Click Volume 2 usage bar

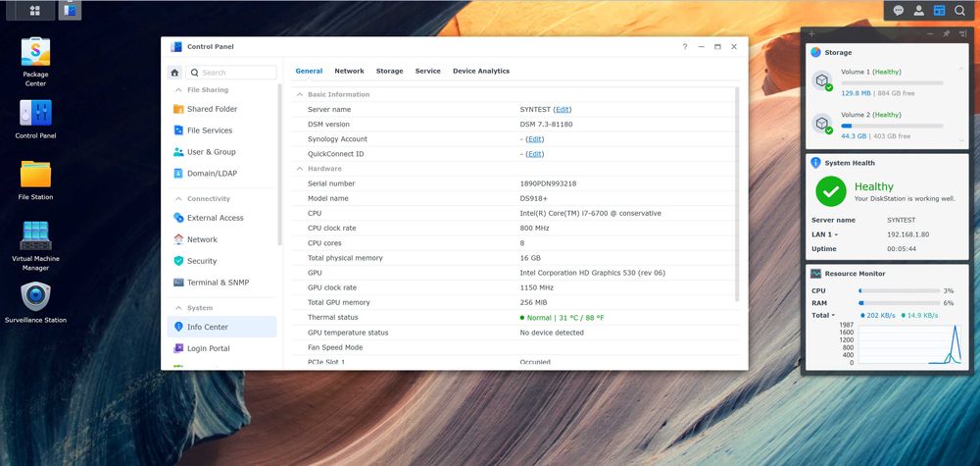pos(892,126)
